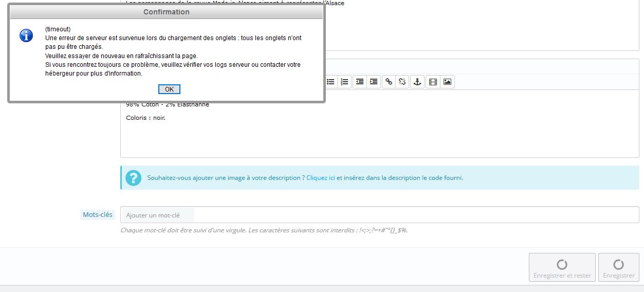Insert a link with the chain icon
Viewport: 644px width, 292px height.
[389, 82]
